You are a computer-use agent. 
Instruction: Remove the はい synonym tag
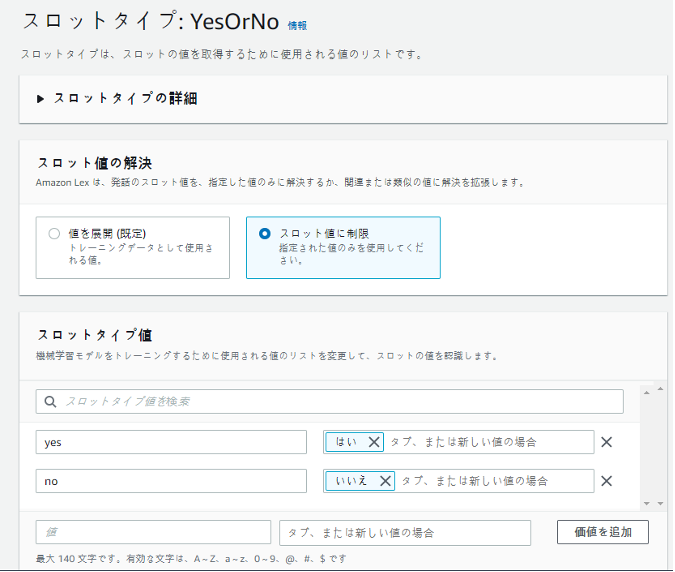tap(374, 442)
